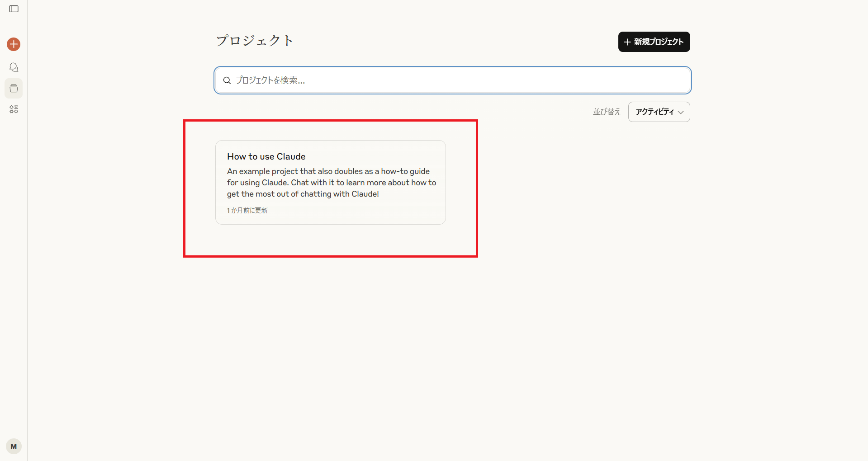Image resolution: width=868 pixels, height=461 pixels.
Task: Open the How to use Claude project card
Action: [331, 182]
